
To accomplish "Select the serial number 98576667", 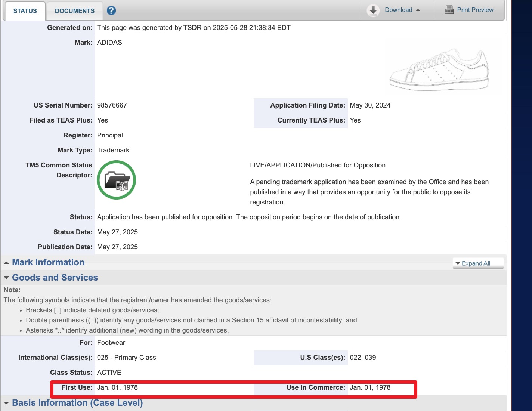I will (x=112, y=105).
